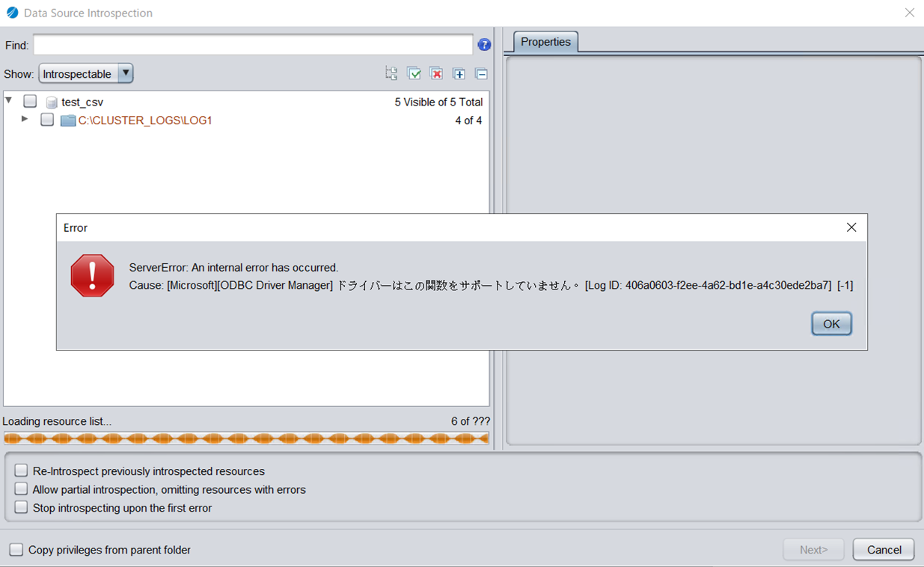The width and height of the screenshot is (924, 567).
Task: Enable Allow partial introspection checkbox
Action: pos(21,489)
